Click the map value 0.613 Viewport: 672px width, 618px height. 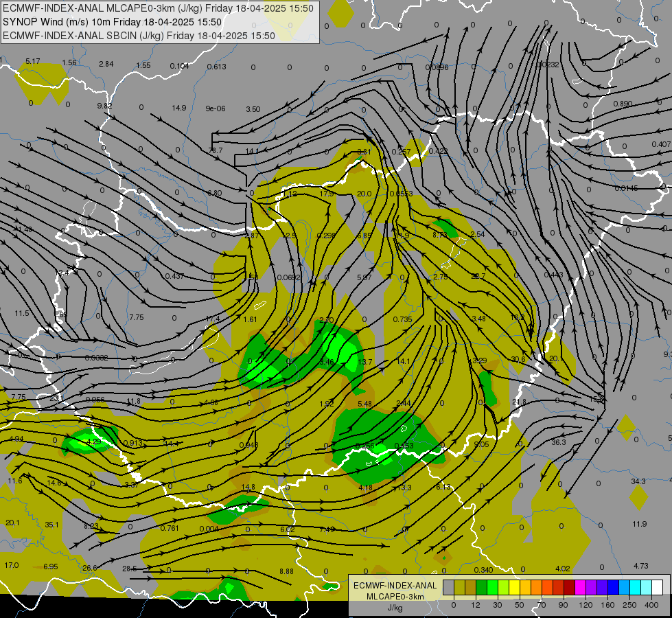point(216,67)
